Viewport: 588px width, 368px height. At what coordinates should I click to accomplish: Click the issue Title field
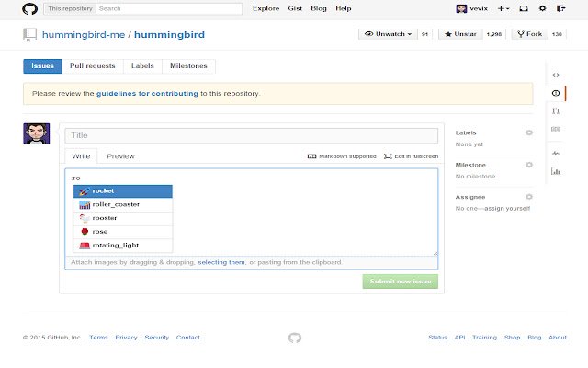point(251,135)
